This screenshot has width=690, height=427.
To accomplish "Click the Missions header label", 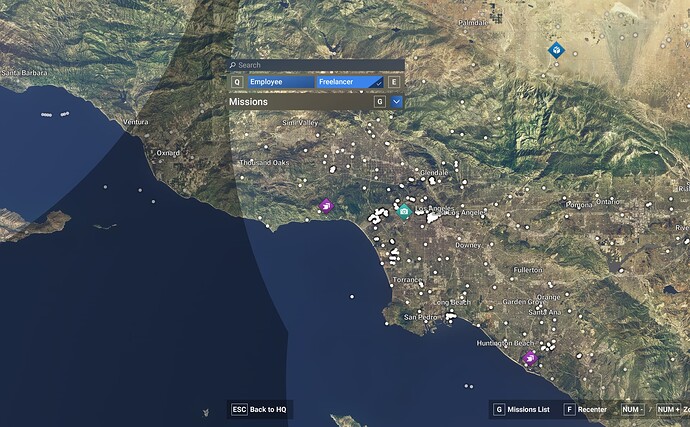I will [248, 102].
